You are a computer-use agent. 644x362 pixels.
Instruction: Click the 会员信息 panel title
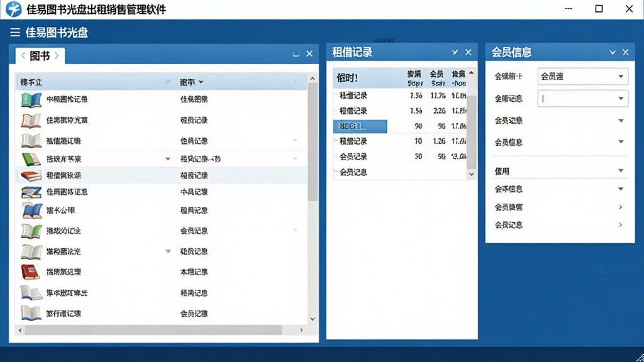511,52
